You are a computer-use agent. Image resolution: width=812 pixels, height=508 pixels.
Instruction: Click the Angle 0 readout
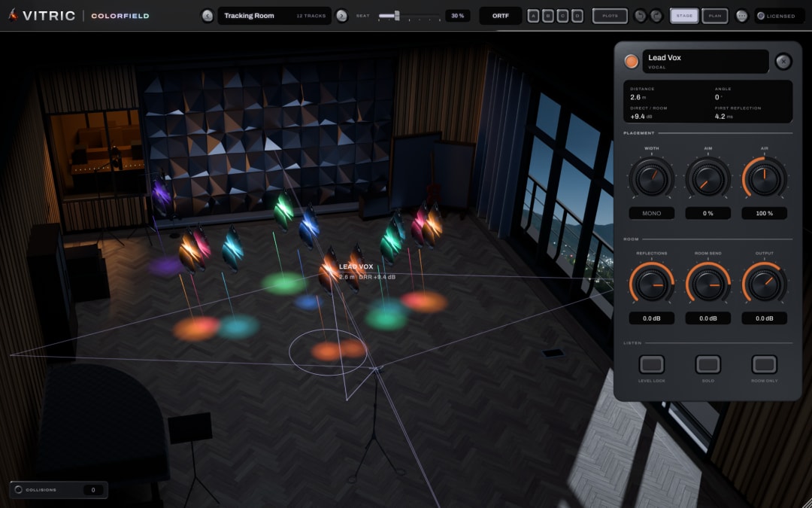click(718, 97)
